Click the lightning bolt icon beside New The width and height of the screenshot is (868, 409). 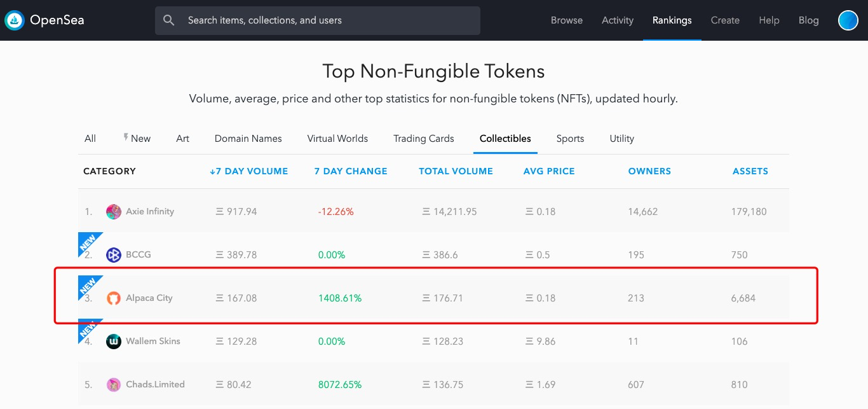click(x=126, y=137)
